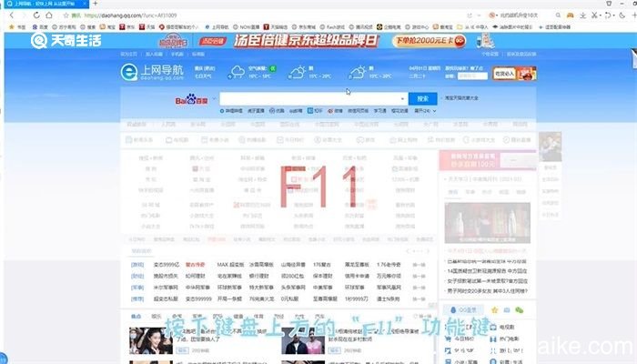This screenshot has height=364, width=637.
Task: Click the yellow star icon beside QQ登录
Action: (495, 310)
